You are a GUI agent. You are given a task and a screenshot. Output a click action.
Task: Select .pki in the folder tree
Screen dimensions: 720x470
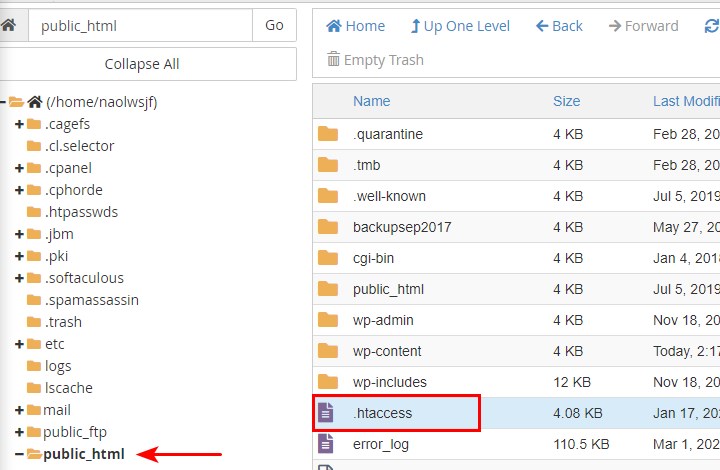pyautogui.click(x=56, y=256)
